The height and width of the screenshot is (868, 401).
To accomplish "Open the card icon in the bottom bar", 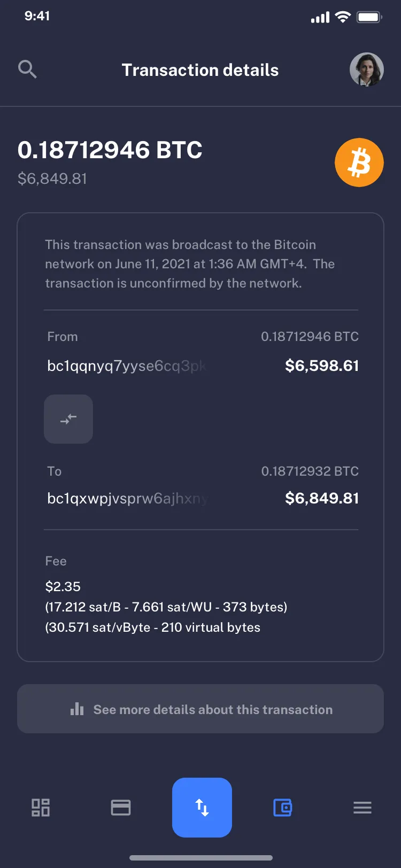I will (120, 808).
